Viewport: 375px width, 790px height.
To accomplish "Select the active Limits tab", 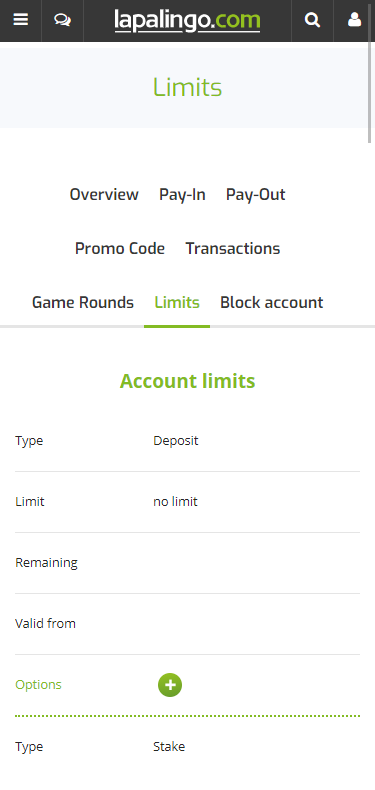I will point(177,302).
